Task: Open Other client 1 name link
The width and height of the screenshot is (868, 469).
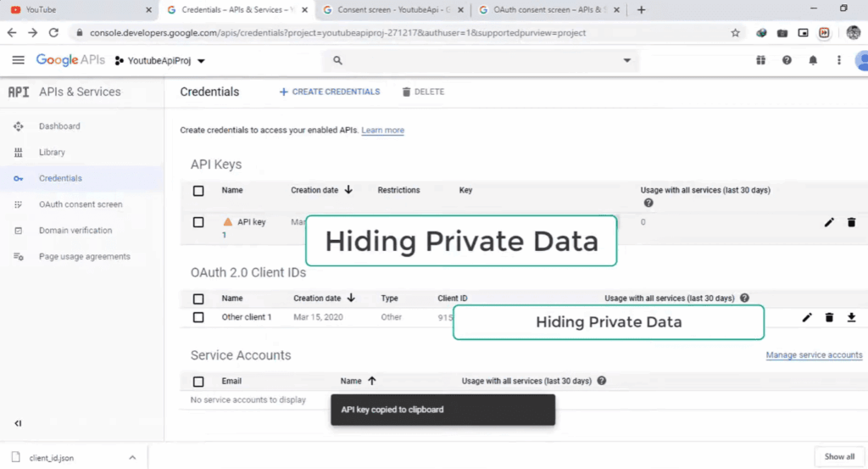Action: pyautogui.click(x=247, y=317)
